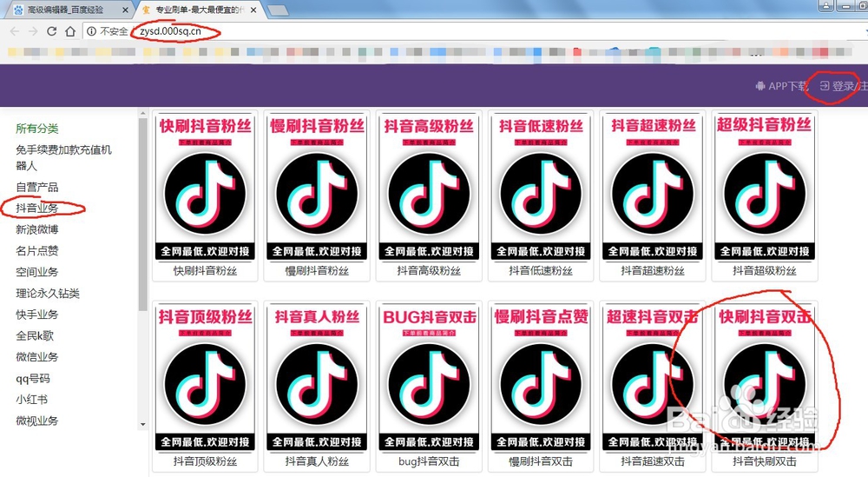The image size is (868, 477).
Task: Choose qq号码 category
Action: pyautogui.click(x=33, y=379)
